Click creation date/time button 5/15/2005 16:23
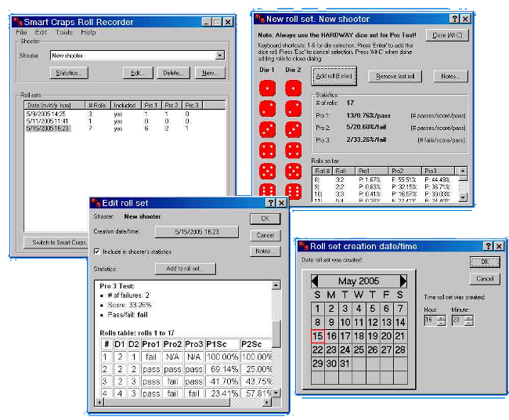The height and width of the screenshot is (420, 509). 197,232
